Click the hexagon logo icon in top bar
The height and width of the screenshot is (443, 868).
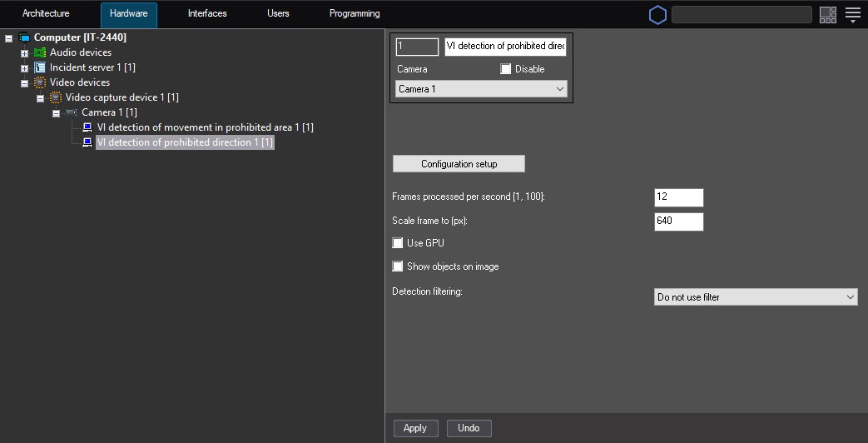657,15
